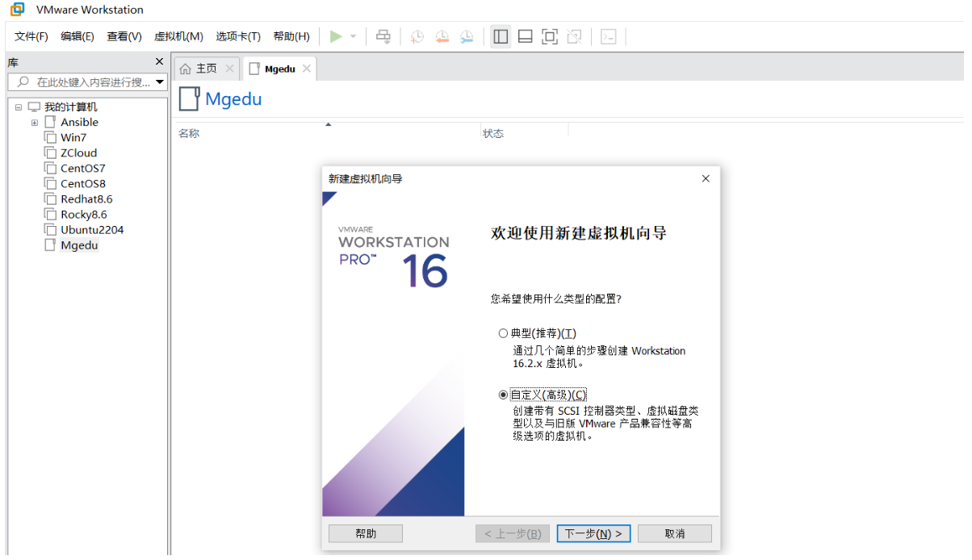Select Ansible in the library tree
972x560 pixels.
[79, 122]
